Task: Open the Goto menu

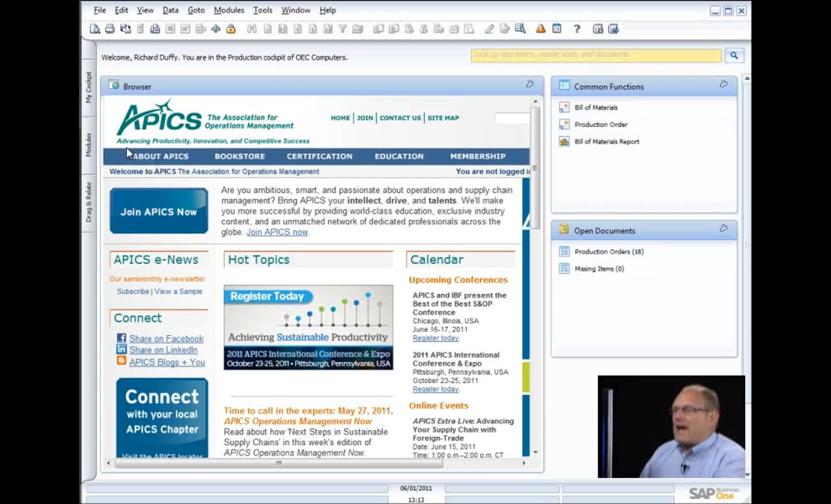Action: [x=196, y=10]
